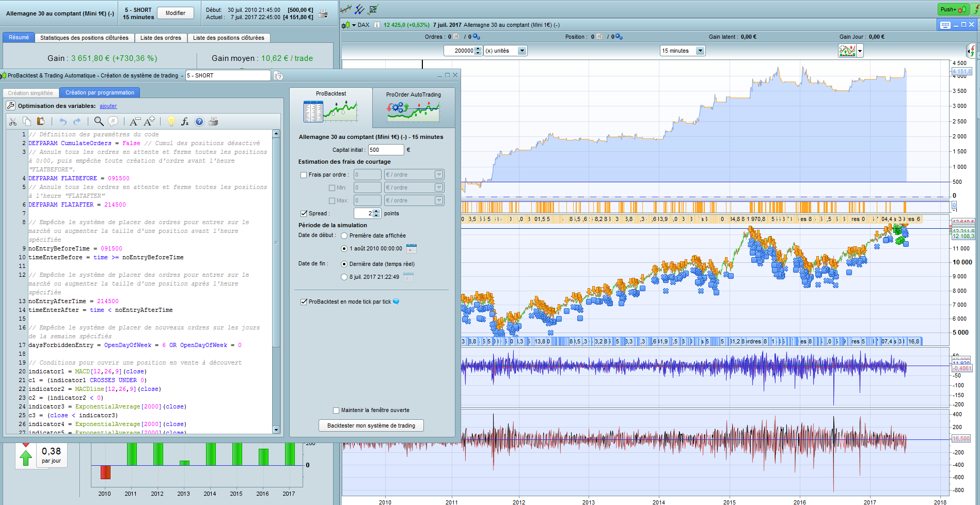Click the cut scissors icon in code editor
Screen dimensions: 980x505
pyautogui.click(x=13, y=121)
